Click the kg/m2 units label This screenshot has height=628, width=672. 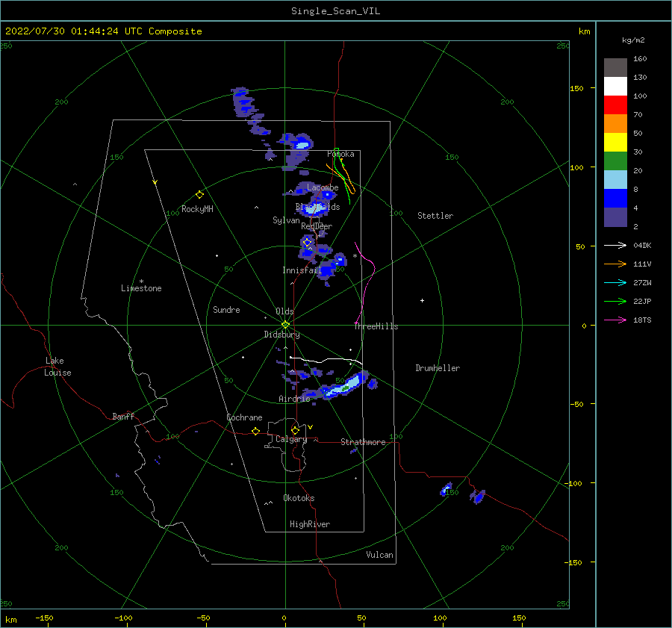(633, 40)
